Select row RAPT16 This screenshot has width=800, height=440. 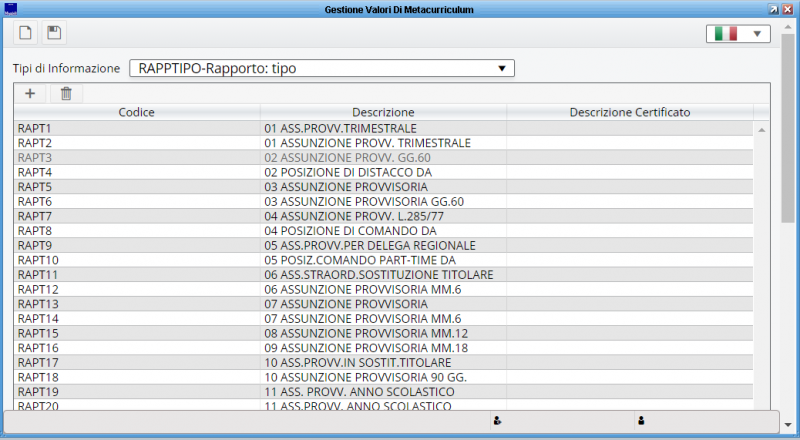pyautogui.click(x=384, y=348)
